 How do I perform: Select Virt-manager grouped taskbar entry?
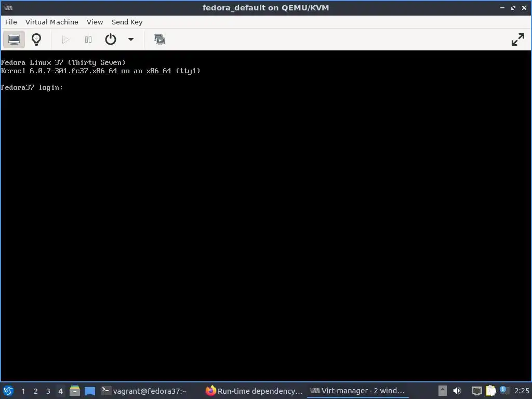358,391
